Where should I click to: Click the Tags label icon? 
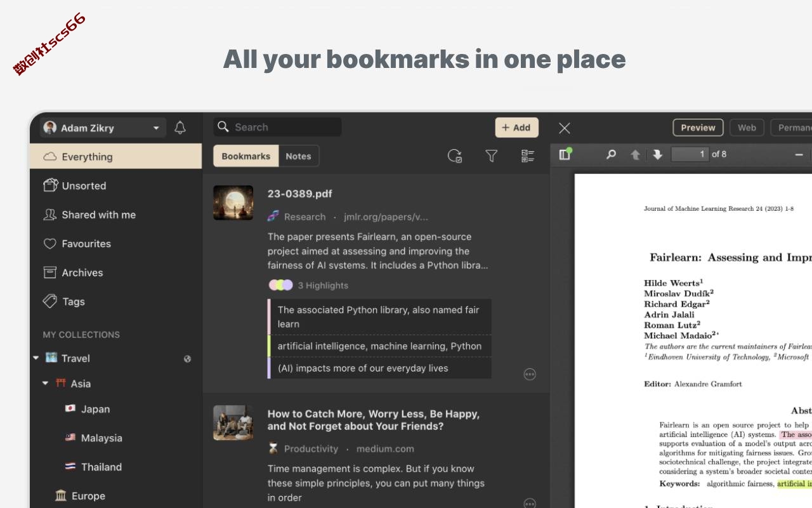(x=49, y=301)
